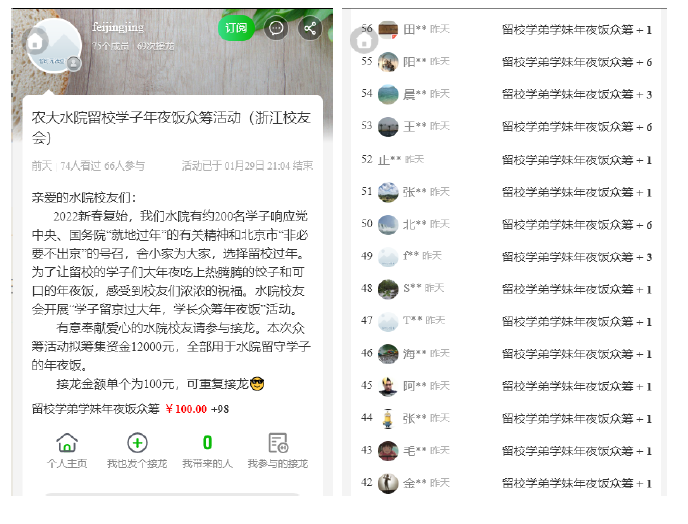Click the 75个成员 members count
Screen dimensions: 688x524
pos(111,46)
